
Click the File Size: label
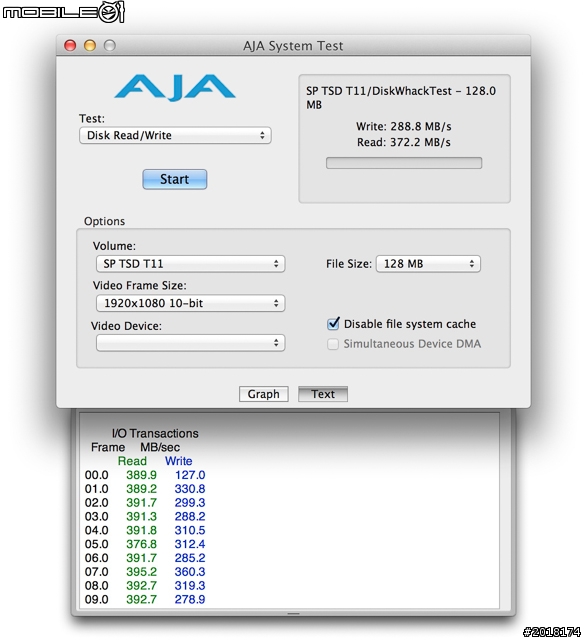(x=349, y=264)
